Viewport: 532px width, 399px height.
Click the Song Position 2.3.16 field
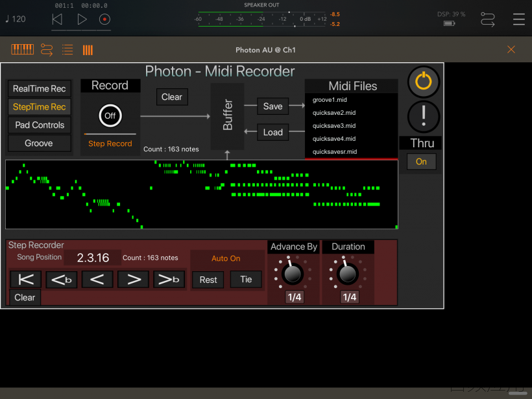[93, 258]
